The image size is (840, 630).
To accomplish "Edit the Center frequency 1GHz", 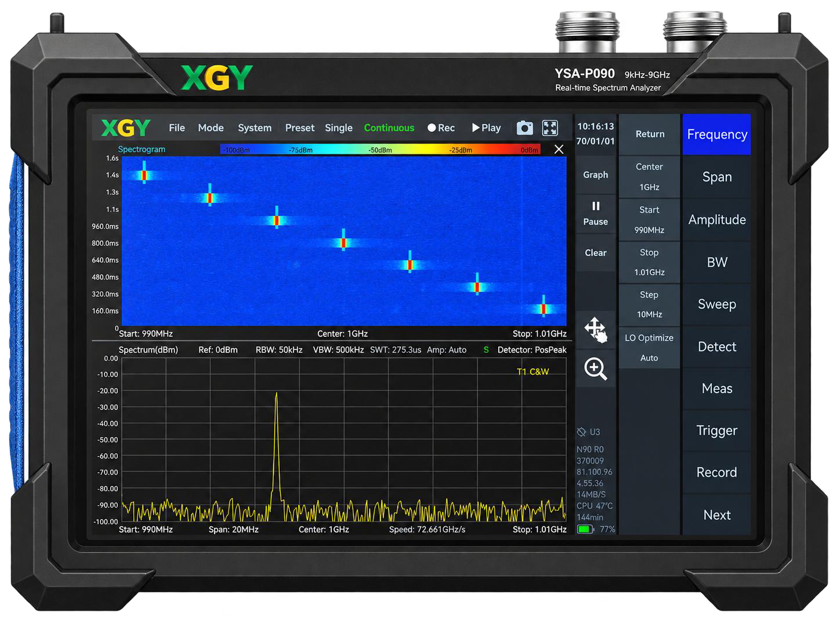I will click(650, 177).
